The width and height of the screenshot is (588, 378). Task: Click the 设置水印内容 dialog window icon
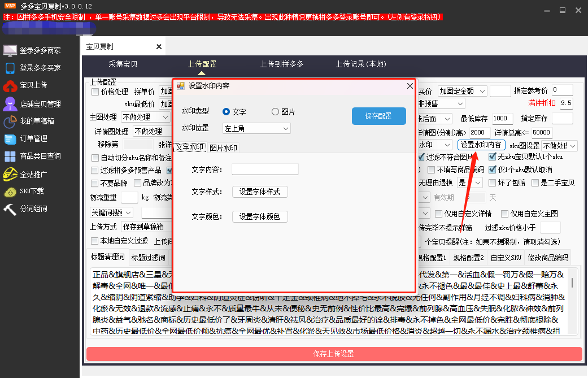(x=181, y=86)
